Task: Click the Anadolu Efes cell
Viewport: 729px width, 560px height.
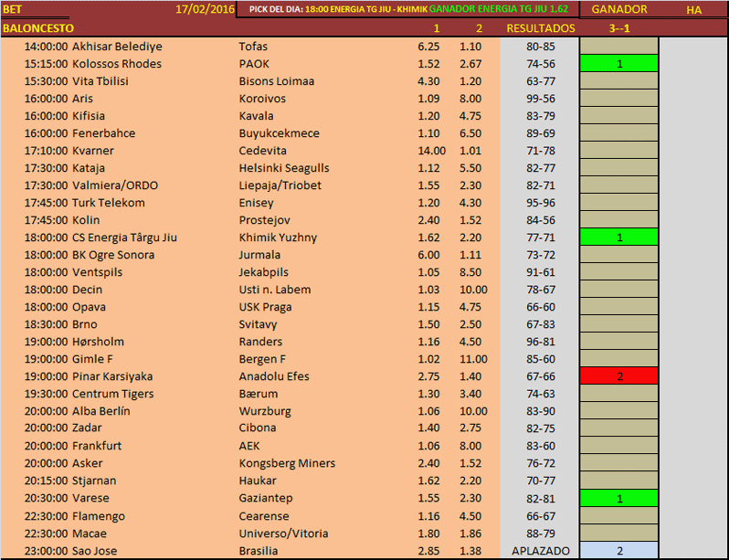Action: pos(274,376)
